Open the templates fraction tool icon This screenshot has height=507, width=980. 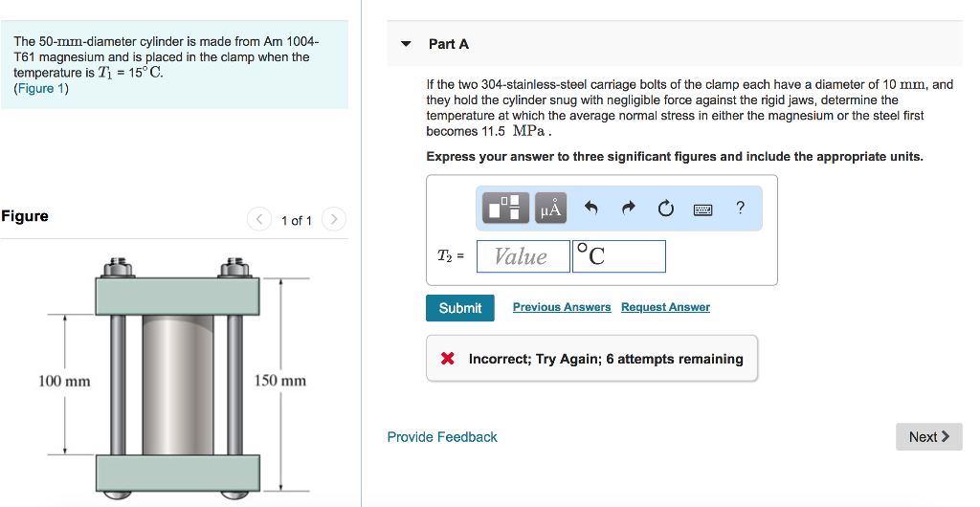505,208
